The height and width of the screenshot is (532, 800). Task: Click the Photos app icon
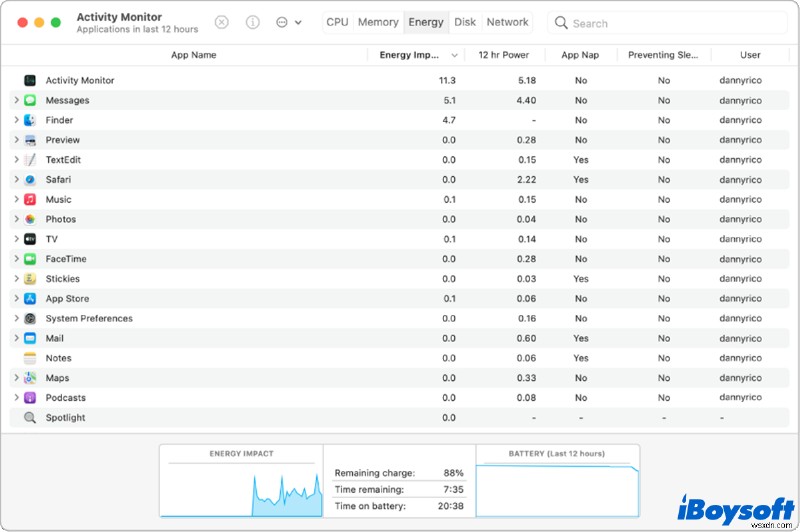(x=30, y=219)
